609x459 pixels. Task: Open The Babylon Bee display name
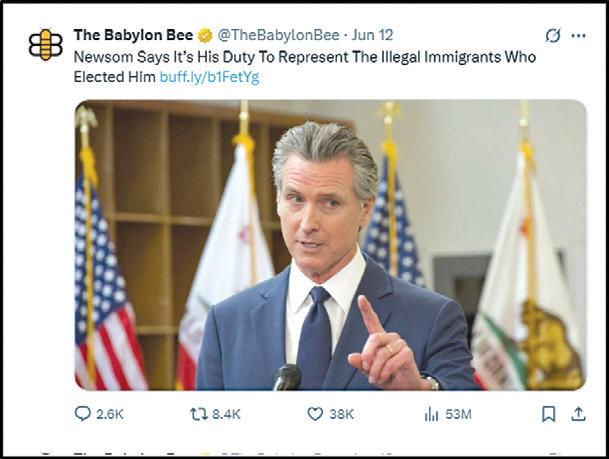point(133,35)
